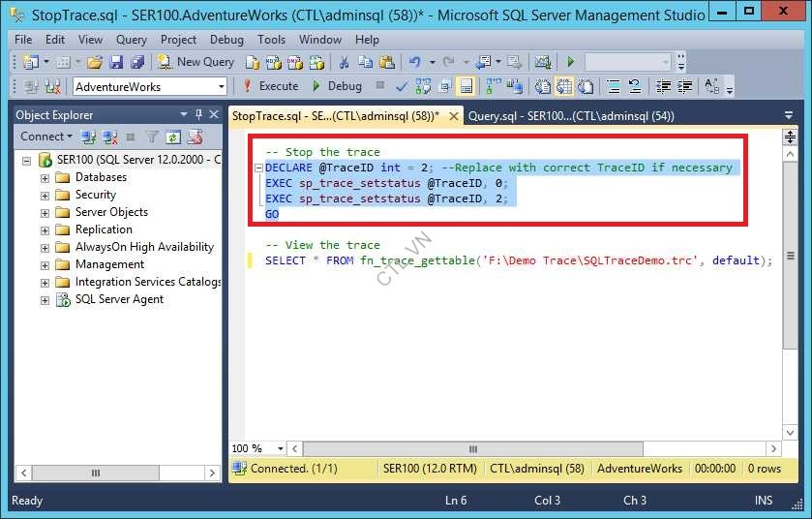Open the AdventureWorks database dropdown
The image size is (812, 519).
(x=221, y=86)
